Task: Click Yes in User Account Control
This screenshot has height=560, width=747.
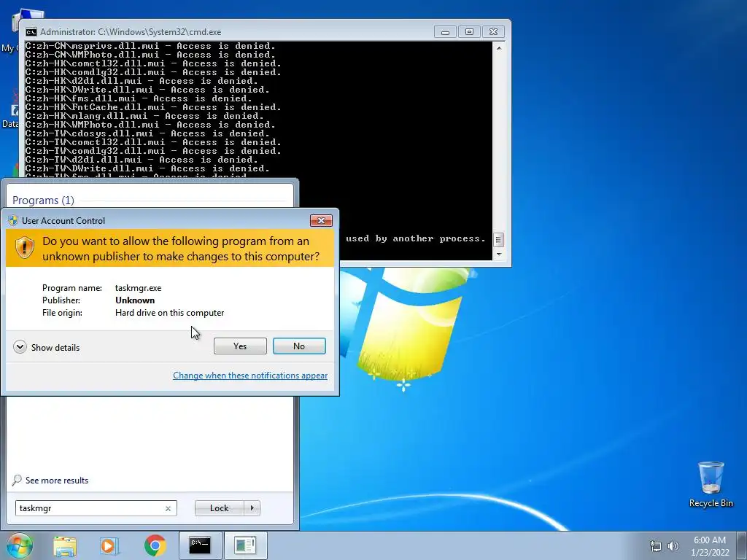Action: click(x=240, y=346)
